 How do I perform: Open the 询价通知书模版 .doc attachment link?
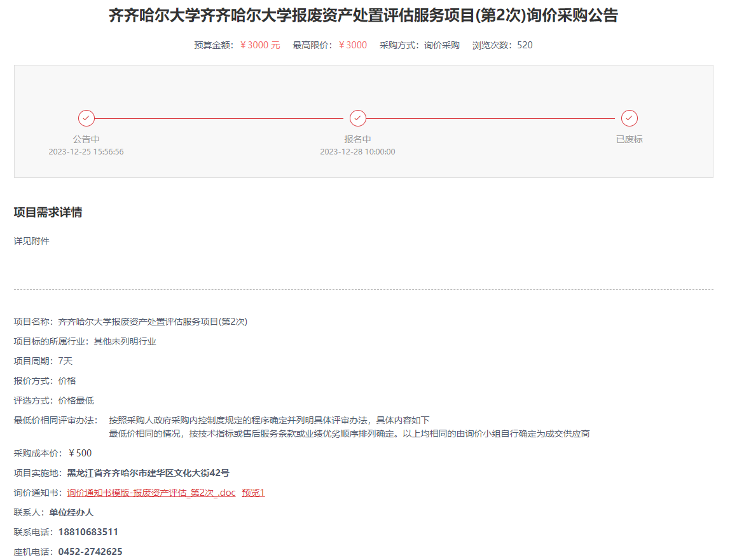[151, 493]
